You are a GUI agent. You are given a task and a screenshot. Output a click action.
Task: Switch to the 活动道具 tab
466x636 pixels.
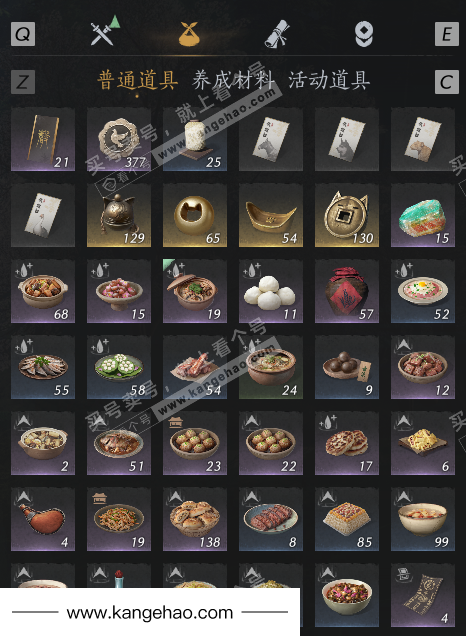coord(329,80)
